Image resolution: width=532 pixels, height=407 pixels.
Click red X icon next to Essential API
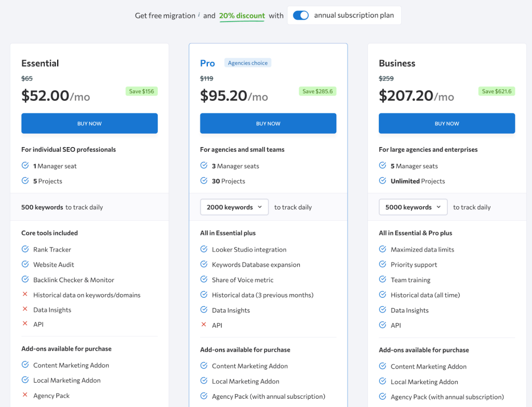(25, 324)
